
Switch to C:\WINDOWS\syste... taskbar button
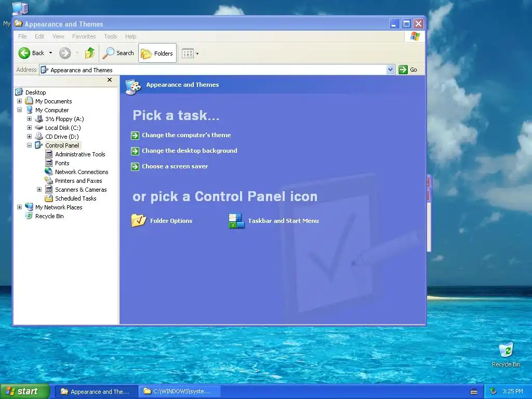179,392
